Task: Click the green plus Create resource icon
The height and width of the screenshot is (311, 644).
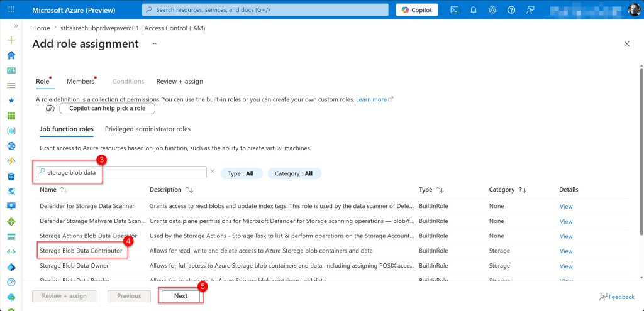Action: point(11,40)
